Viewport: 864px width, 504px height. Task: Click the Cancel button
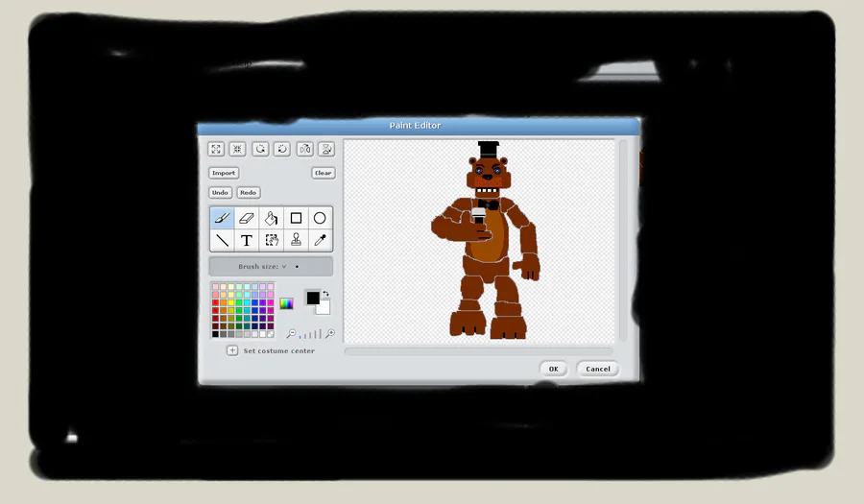598,369
